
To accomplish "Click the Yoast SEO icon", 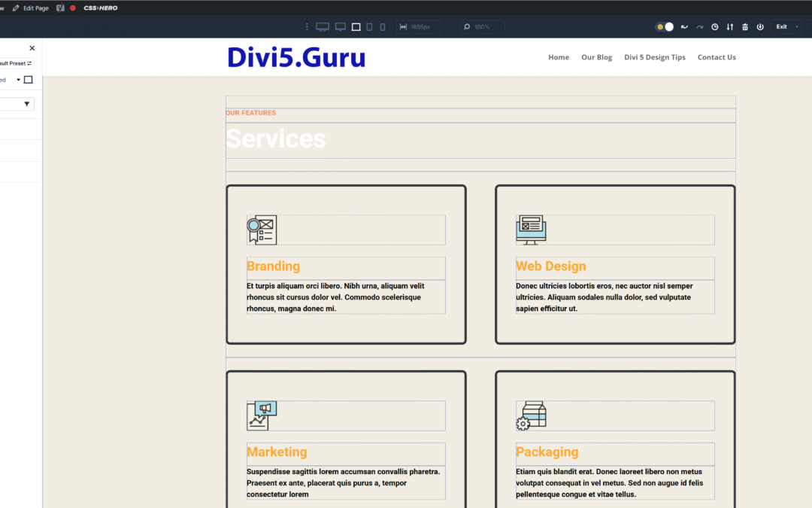I will (60, 8).
